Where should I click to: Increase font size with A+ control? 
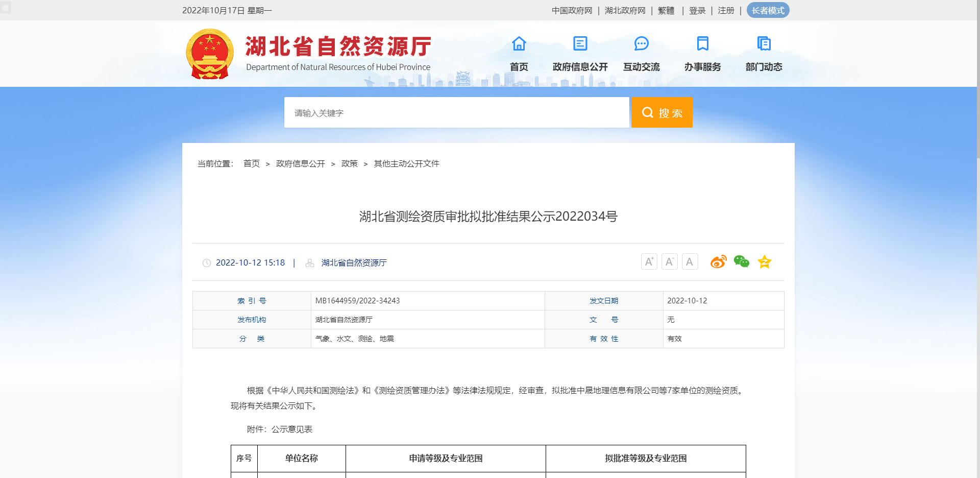(649, 261)
